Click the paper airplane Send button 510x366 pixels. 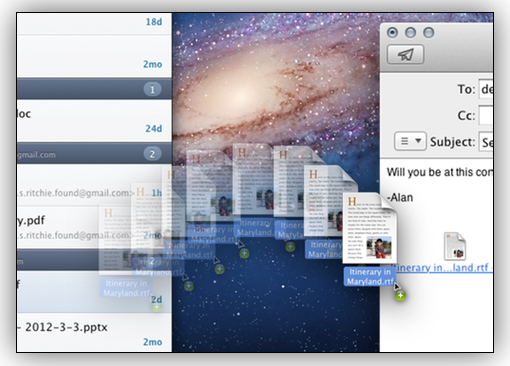[405, 54]
